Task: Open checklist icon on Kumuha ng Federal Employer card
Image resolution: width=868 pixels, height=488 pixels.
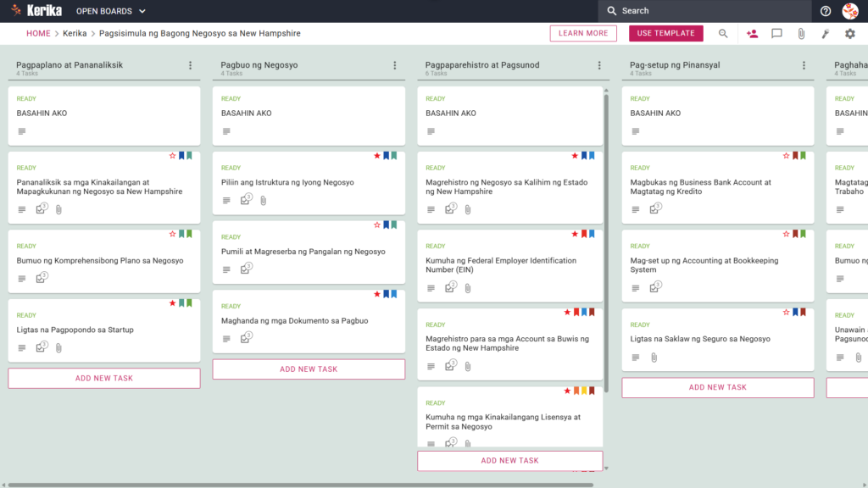Action: 451,288
